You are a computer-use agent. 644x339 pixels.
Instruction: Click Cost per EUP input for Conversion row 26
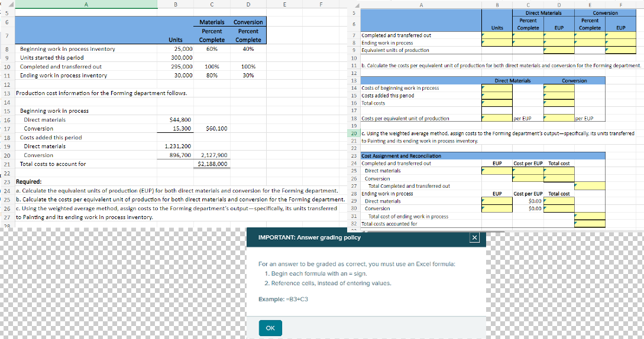tap(528, 178)
